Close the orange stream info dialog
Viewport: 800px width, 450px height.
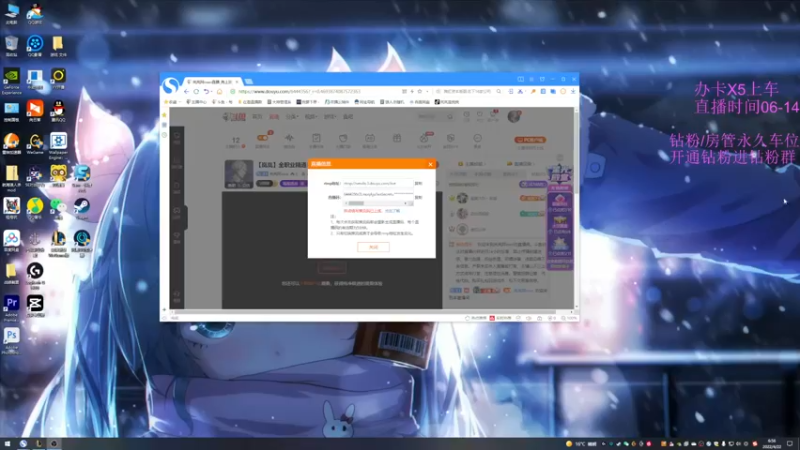431,164
